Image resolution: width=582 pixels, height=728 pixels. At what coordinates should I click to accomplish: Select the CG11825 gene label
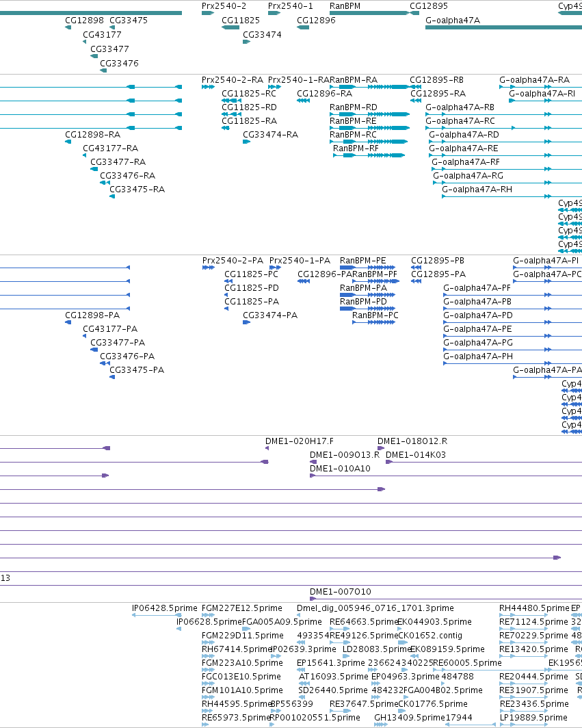point(241,21)
